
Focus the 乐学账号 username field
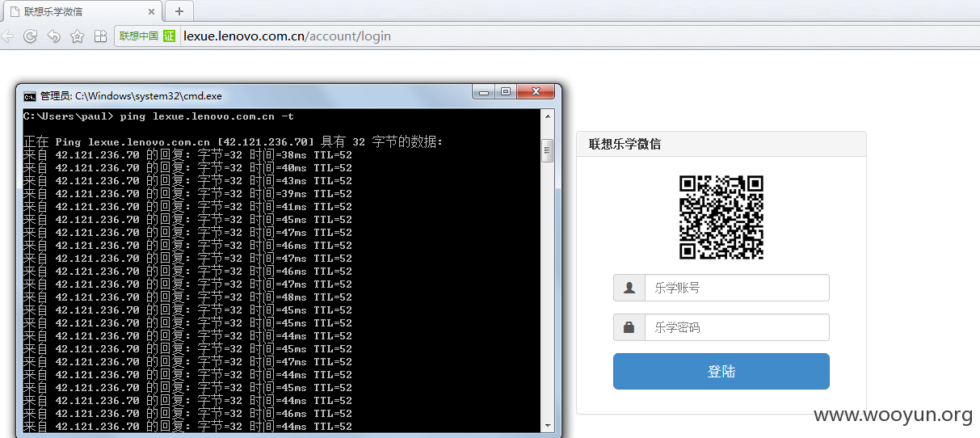(737, 288)
